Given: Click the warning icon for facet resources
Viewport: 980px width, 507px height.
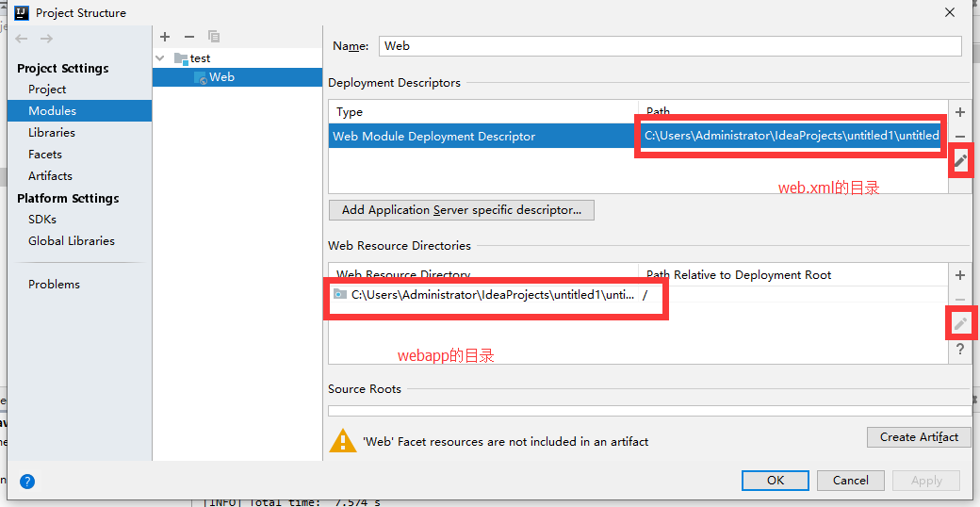Looking at the screenshot, I should [343, 440].
